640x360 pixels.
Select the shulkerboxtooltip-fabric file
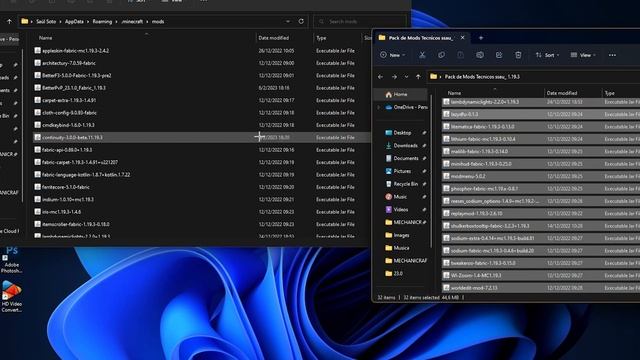click(x=540, y=226)
